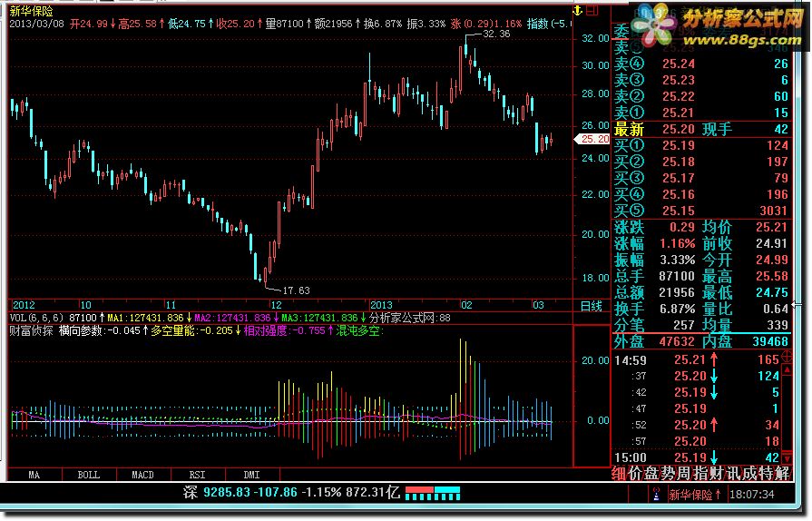The image size is (812, 521).
Task: Click the 深 9285.83 index in status bar
Action: (217, 493)
